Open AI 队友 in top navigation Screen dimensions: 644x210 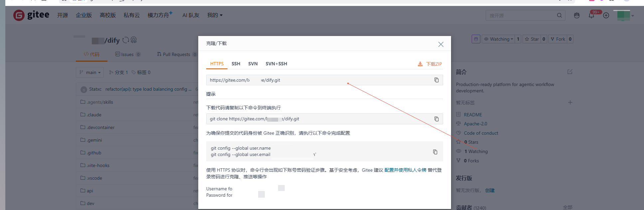pos(191,15)
